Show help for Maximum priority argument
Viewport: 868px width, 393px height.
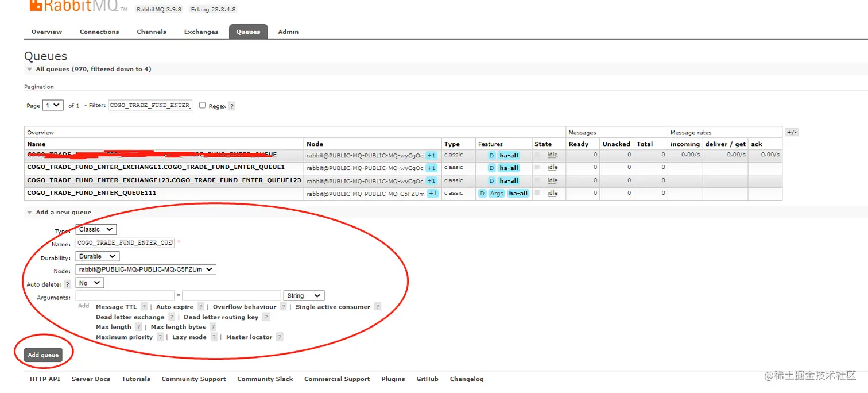tap(160, 337)
